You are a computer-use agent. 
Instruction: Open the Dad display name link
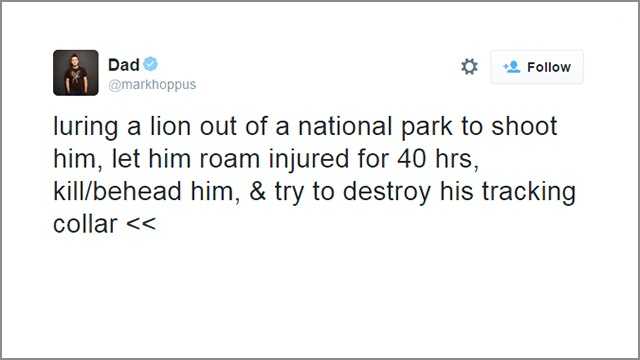(x=124, y=64)
